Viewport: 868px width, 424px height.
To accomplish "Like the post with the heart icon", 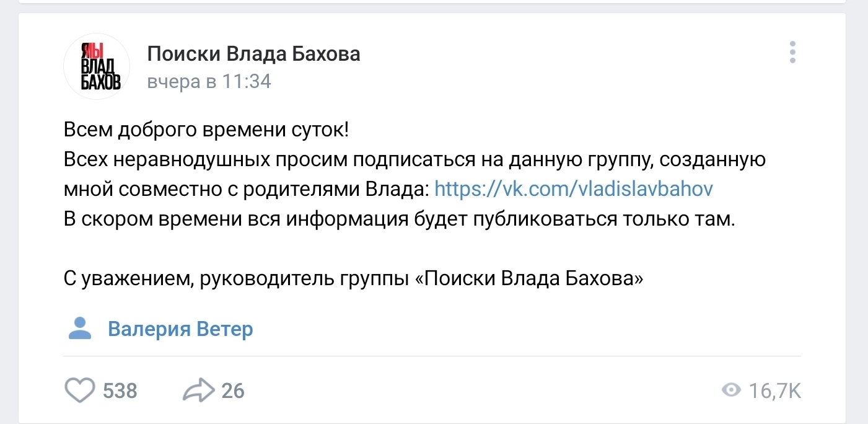I will tap(80, 391).
